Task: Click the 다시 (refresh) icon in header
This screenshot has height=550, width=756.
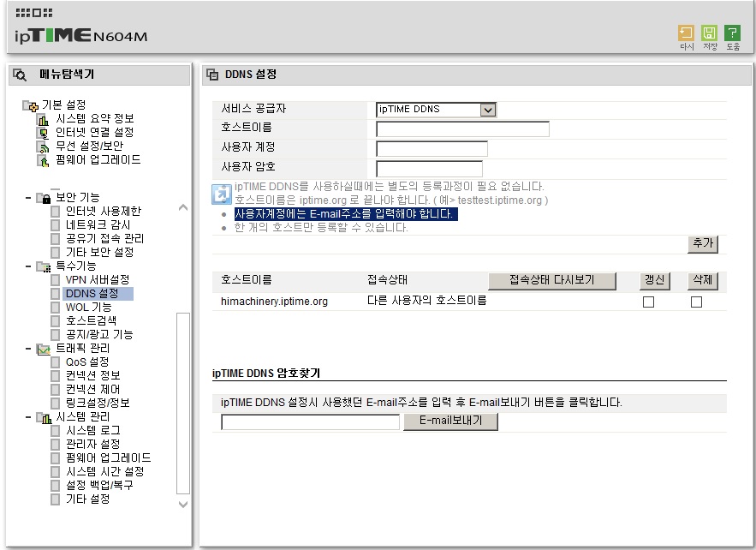Action: tap(686, 33)
